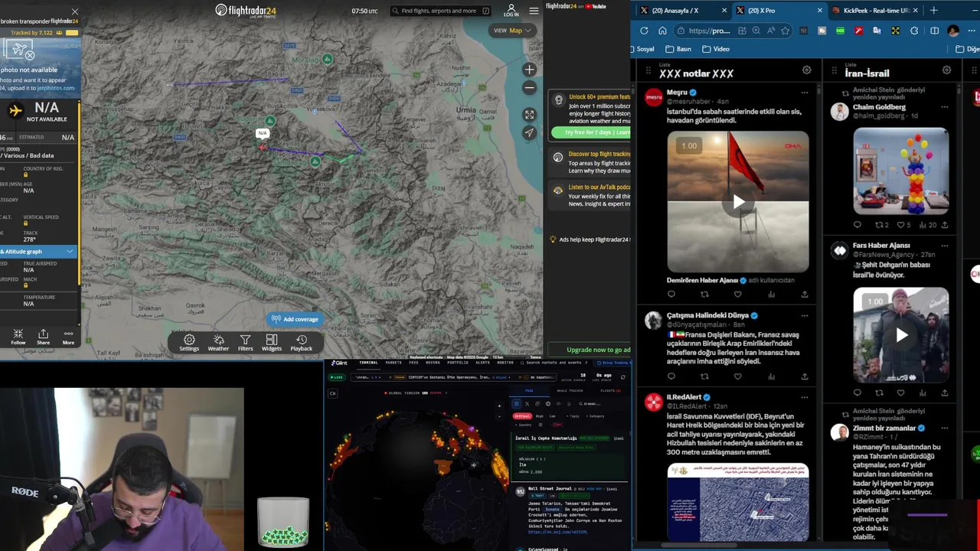The width and height of the screenshot is (980, 551).
Task: Like the Meşru fog video post
Action: [738, 294]
